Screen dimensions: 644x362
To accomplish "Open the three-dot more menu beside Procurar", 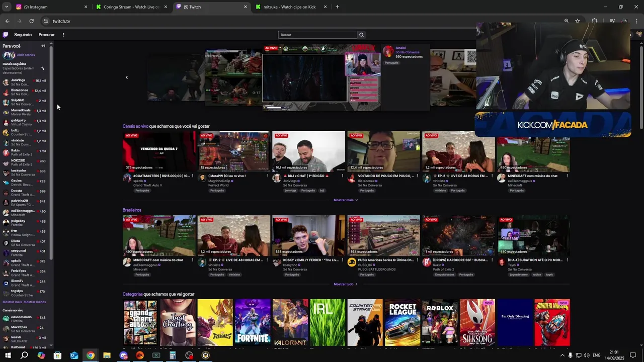I will (x=63, y=35).
